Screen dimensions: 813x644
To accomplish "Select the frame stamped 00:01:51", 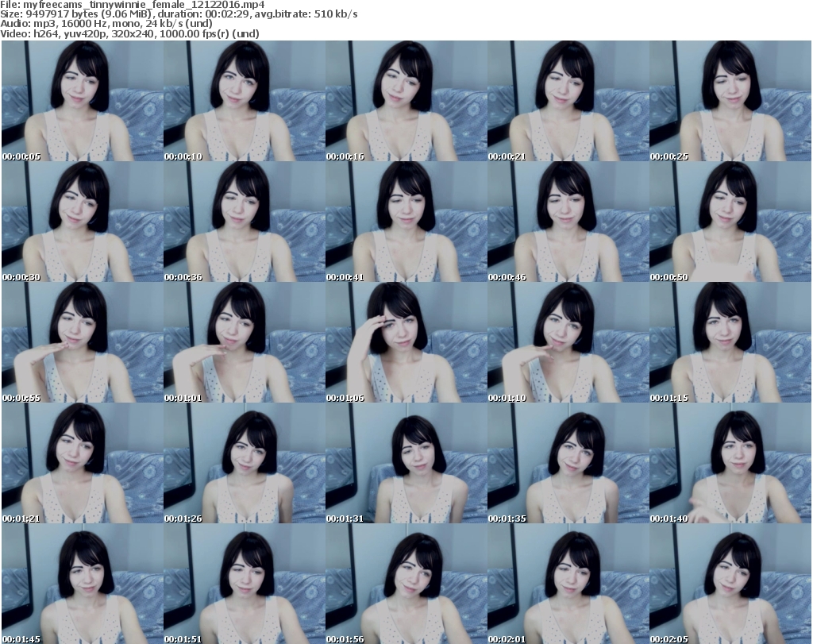I will pyautogui.click(x=245, y=584).
